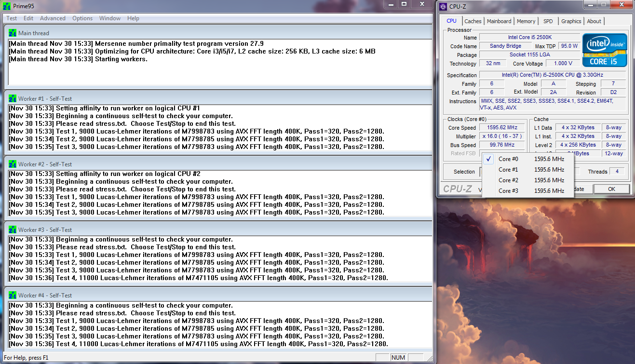Click the Technology value '32 nm'
Viewport: 635px width, 364px height.
click(493, 64)
